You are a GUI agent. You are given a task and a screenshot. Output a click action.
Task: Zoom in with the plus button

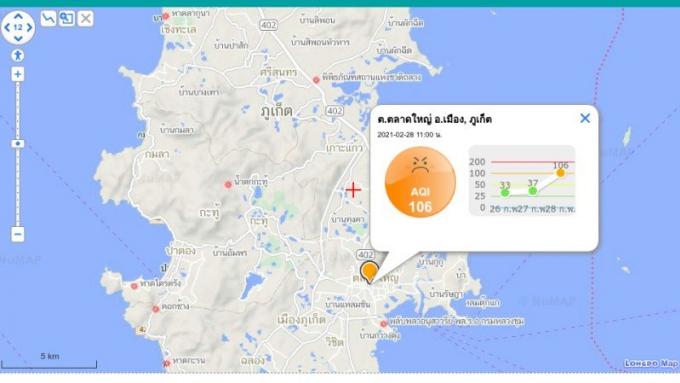[x=18, y=74]
